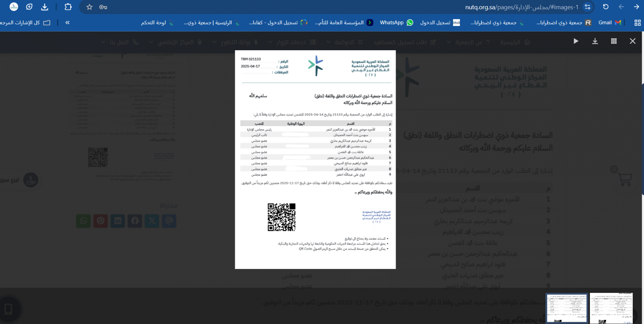
Task: Close the image lightbox viewer
Action: point(632,41)
